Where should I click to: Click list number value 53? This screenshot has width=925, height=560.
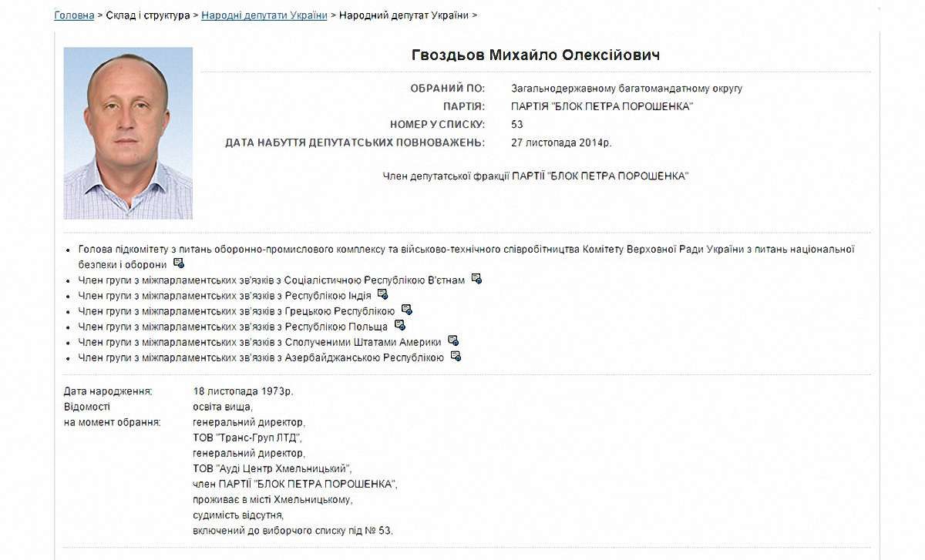(x=517, y=124)
